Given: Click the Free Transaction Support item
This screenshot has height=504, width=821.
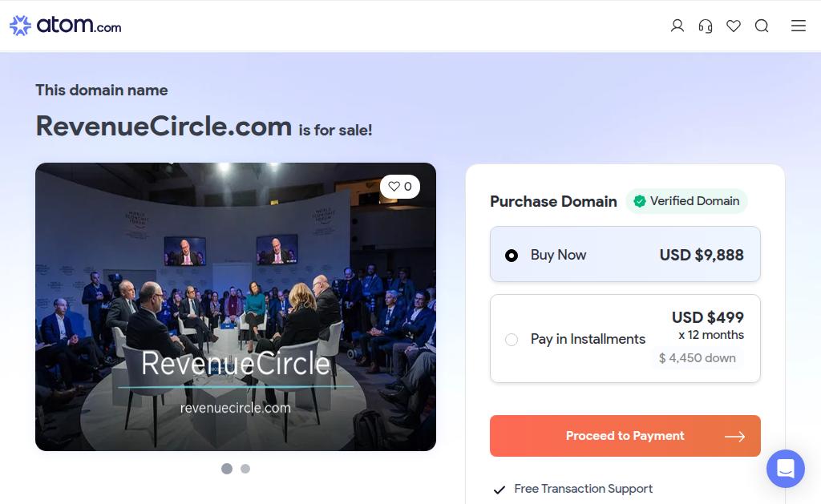Looking at the screenshot, I should 583,489.
